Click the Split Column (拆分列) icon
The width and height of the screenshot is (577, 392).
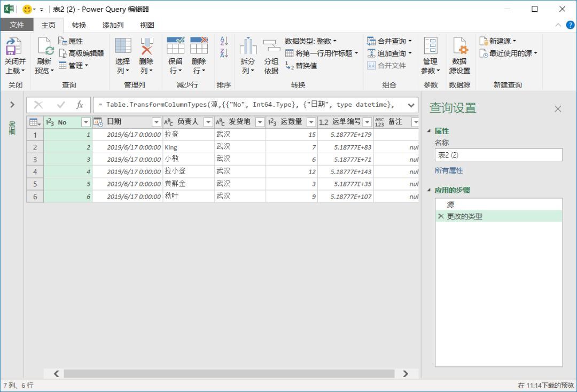[248, 46]
